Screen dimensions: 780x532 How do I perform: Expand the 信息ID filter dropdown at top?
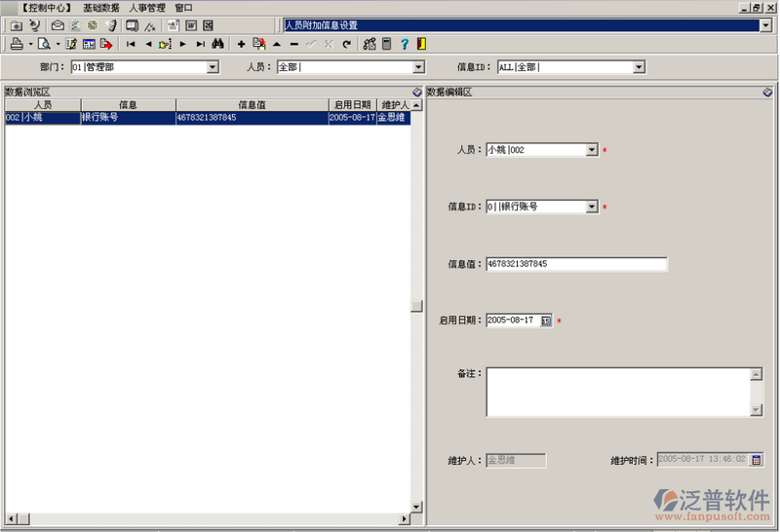640,66
